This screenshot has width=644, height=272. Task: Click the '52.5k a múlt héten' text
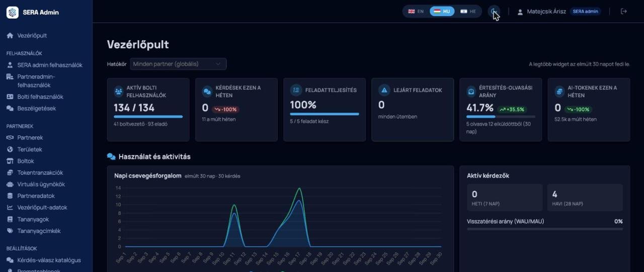576,119
